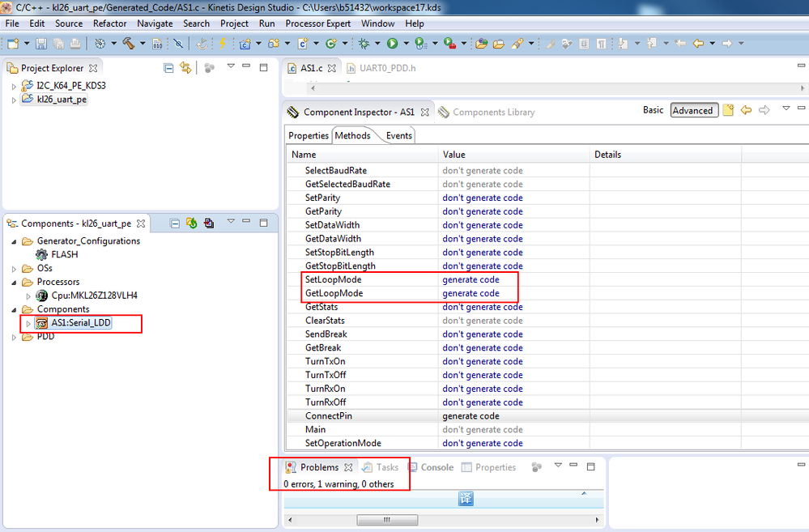
Task: Open the Refactor menu
Action: 109,23
